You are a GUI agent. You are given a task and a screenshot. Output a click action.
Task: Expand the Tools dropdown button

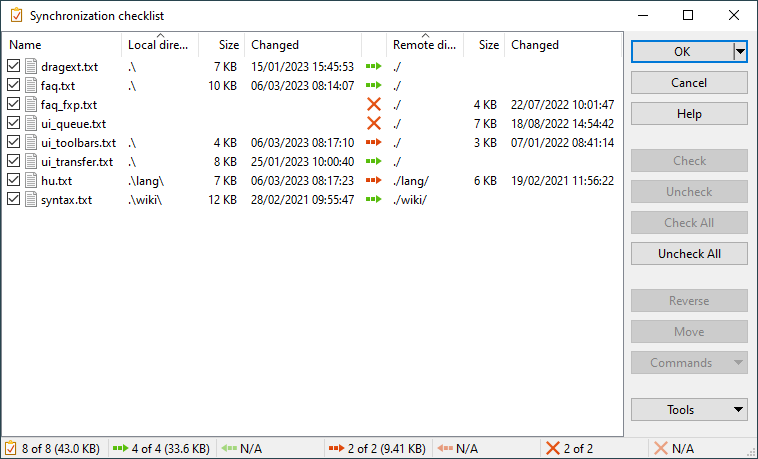(689, 409)
